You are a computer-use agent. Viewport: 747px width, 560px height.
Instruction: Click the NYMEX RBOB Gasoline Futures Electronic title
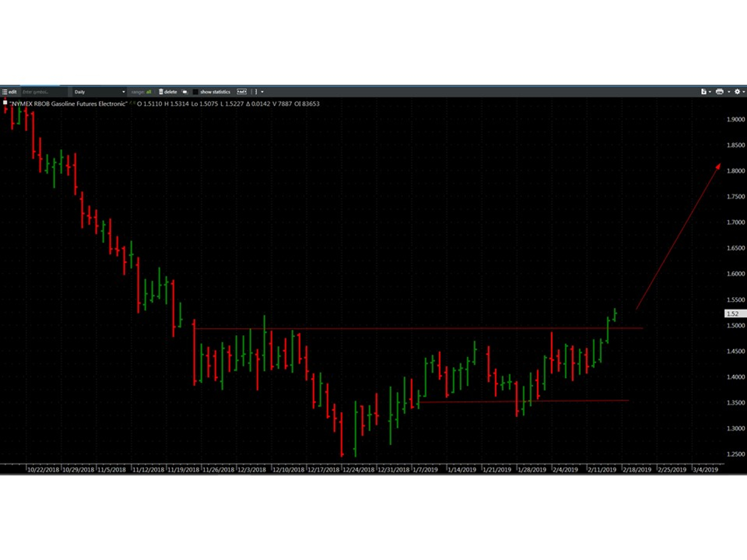point(68,104)
